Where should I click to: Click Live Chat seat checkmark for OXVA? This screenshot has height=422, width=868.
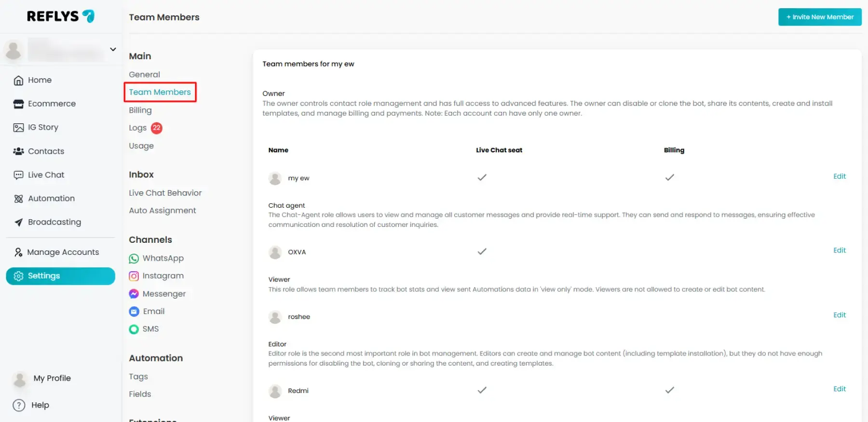point(482,251)
